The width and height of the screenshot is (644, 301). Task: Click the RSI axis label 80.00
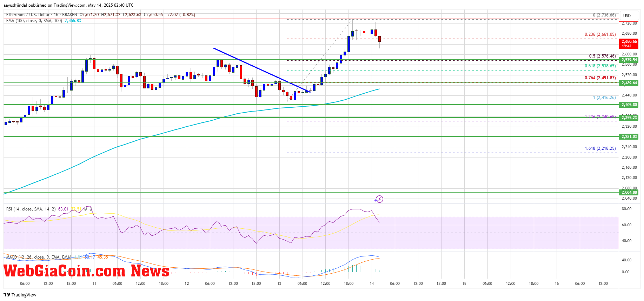pos(626,209)
